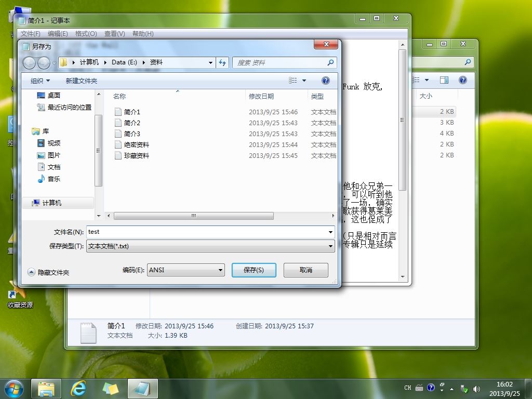Screen dimensions: 532x399
Task: Click 保存(S) button
Action: [x=254, y=270]
